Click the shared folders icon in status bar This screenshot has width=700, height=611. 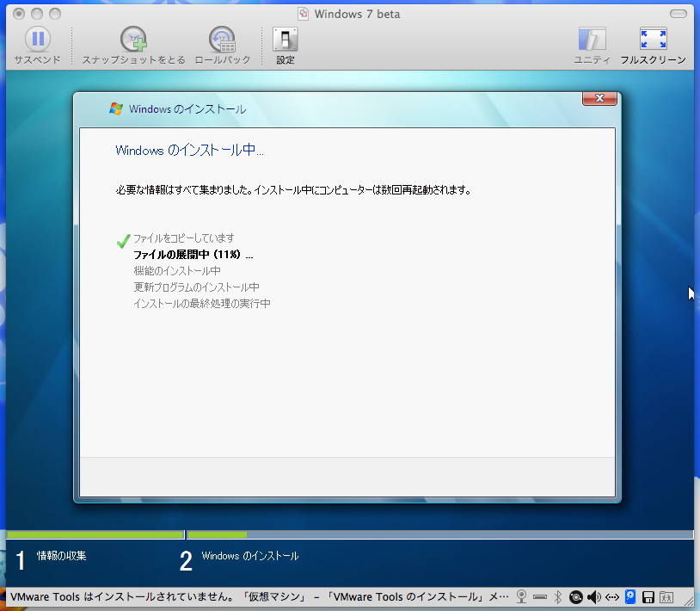(666, 596)
